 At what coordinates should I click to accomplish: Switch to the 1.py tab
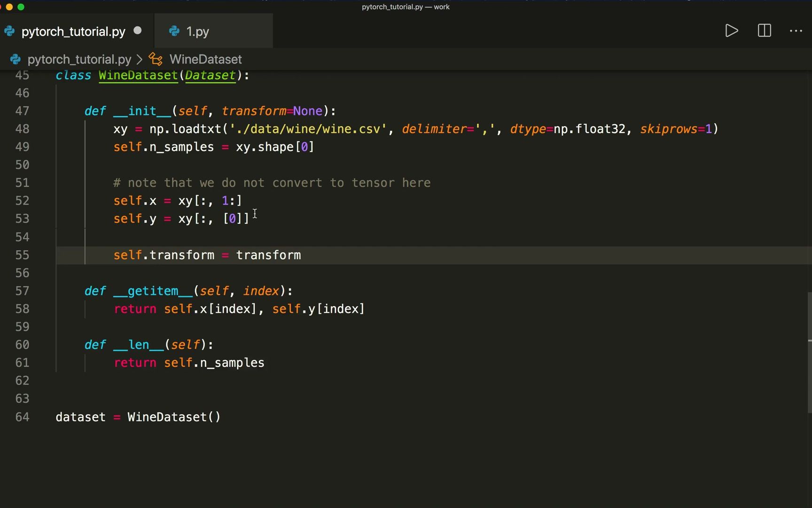pyautogui.click(x=197, y=32)
